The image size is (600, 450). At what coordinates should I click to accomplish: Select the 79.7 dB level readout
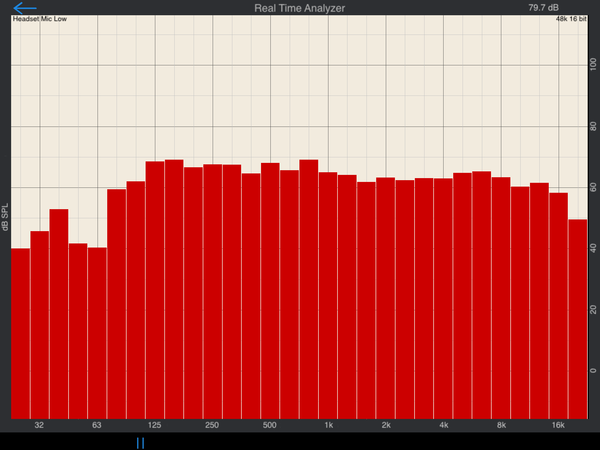pos(543,8)
